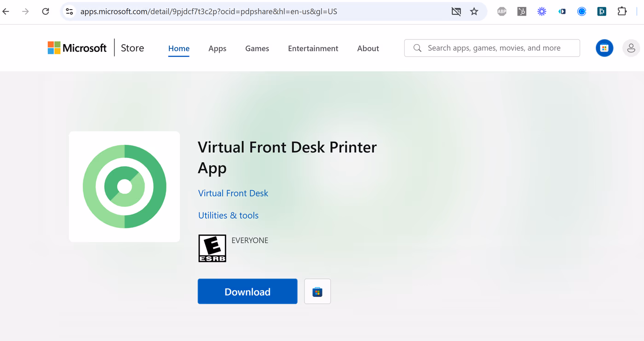The height and width of the screenshot is (341, 644).
Task: Click the browser forward arrow
Action: click(25, 11)
